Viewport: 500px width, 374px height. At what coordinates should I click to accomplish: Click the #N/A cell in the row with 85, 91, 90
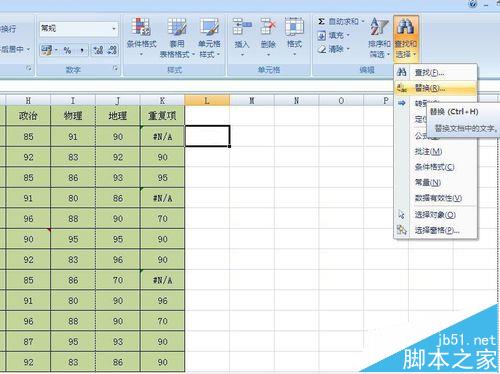pos(162,136)
